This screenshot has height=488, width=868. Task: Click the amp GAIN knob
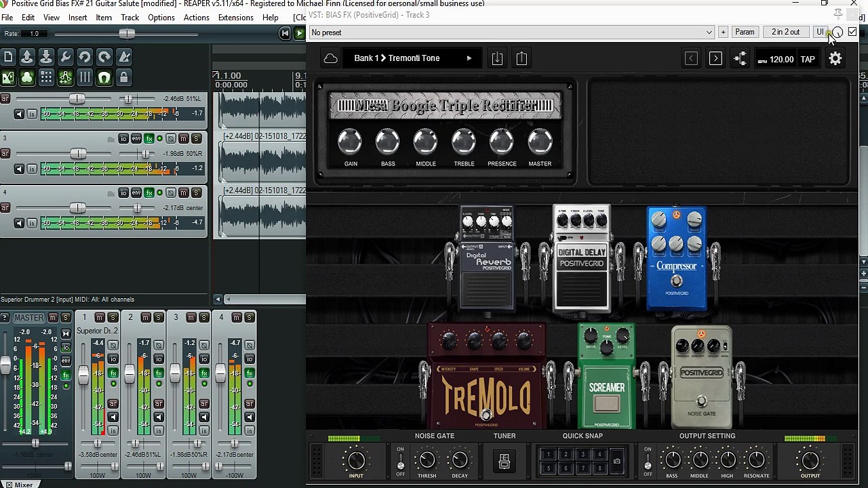point(350,142)
